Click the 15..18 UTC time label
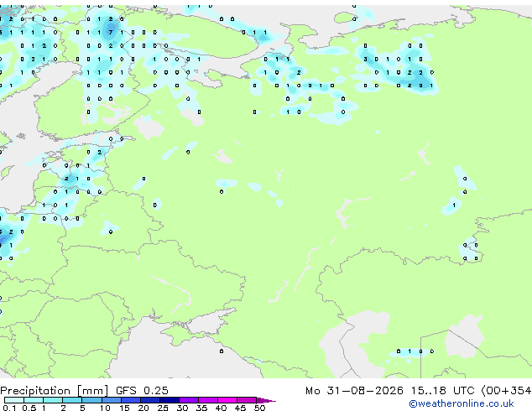 (442, 391)
